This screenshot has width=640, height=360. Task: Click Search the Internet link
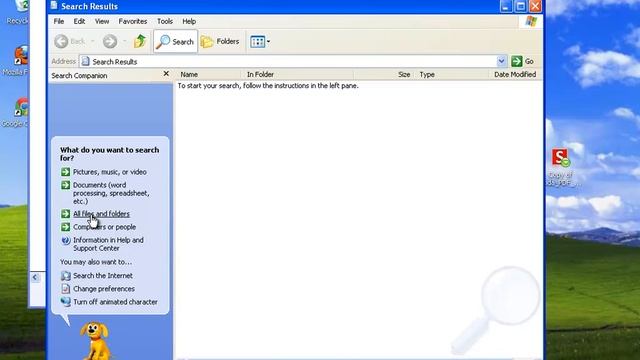coord(103,276)
